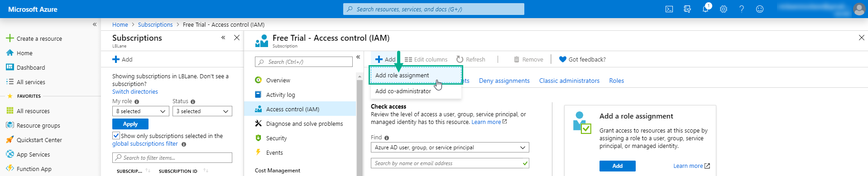Select Access control (IAM) menu item
Screen dimensions: 868x176
(x=300, y=109)
